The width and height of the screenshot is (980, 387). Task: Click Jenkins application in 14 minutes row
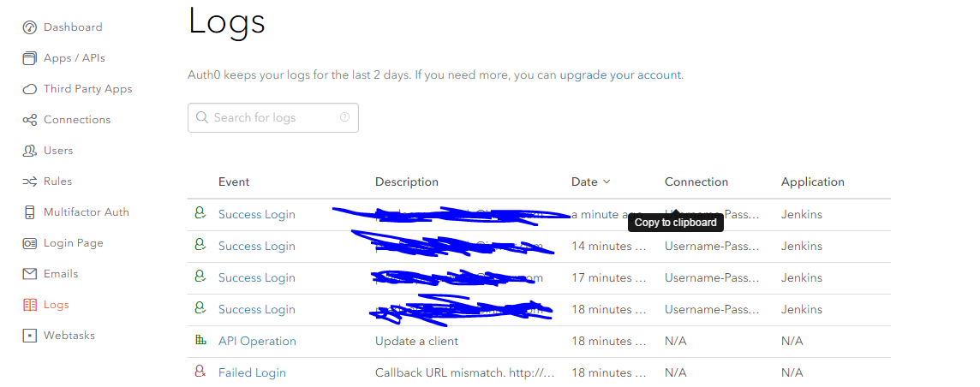tap(802, 246)
